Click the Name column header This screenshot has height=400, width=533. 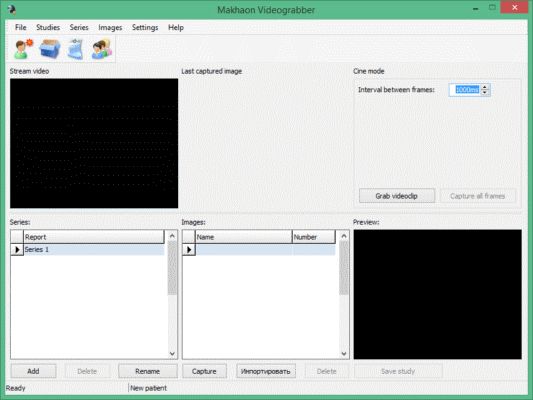click(x=243, y=237)
